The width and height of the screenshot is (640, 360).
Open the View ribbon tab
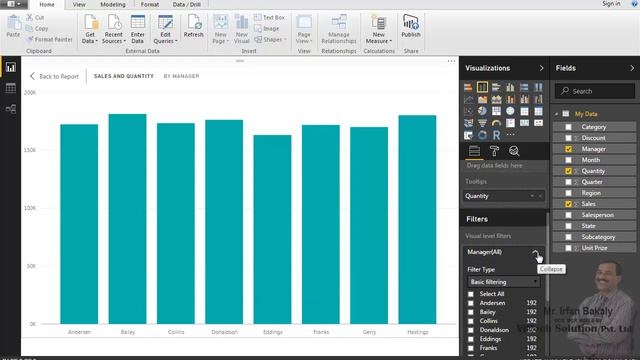(79, 4)
